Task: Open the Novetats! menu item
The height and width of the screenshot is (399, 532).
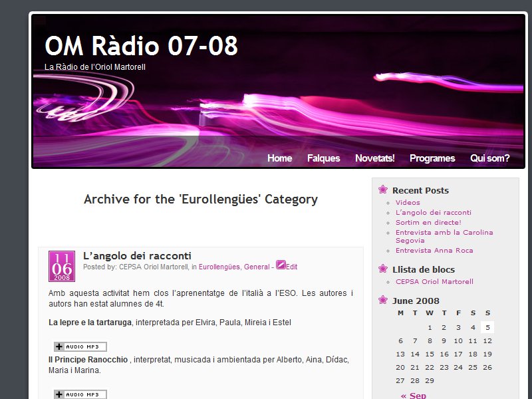Action: click(374, 158)
